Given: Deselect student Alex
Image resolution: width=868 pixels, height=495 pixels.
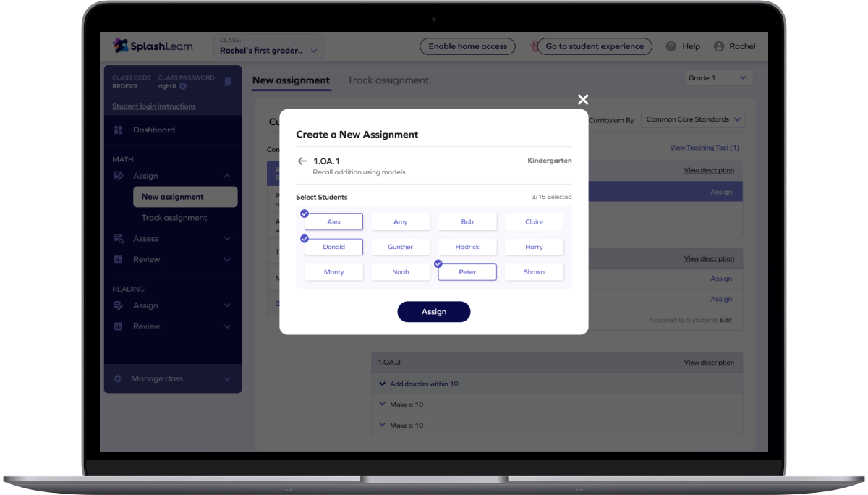Looking at the screenshot, I should tap(333, 221).
